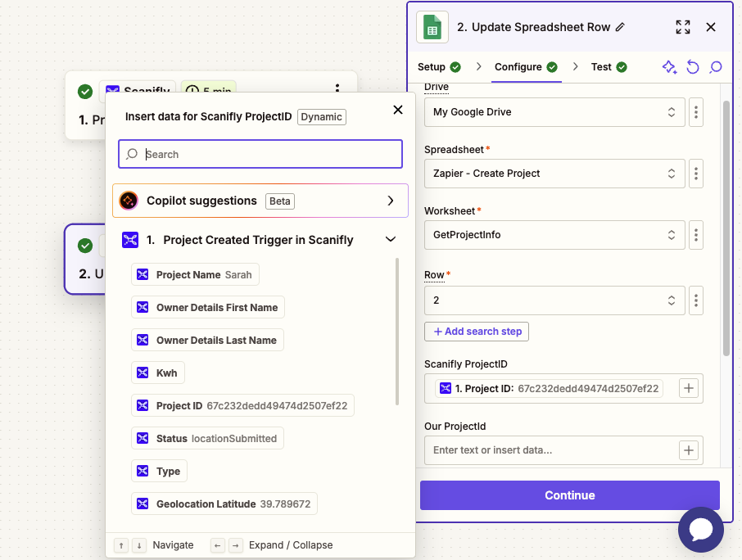Click Add search step button
This screenshot has width=742, height=560.
point(477,332)
